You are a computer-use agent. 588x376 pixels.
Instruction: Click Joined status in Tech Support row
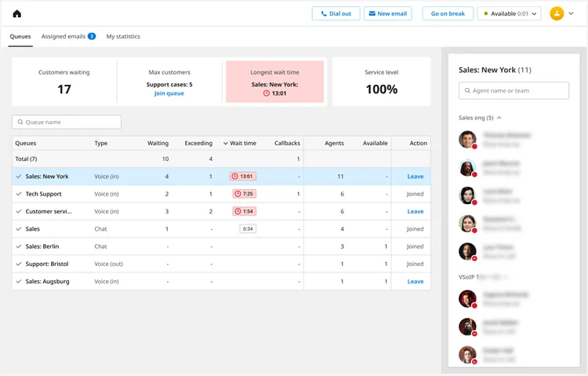(x=415, y=194)
